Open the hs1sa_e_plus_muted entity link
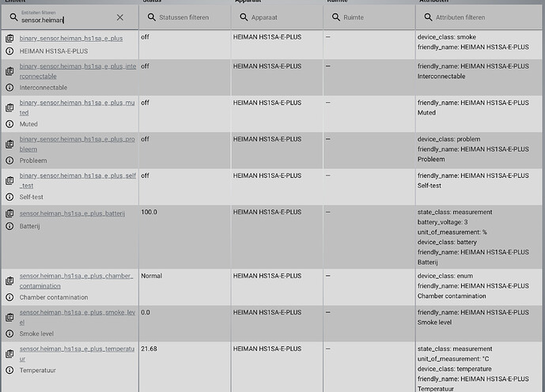Screen dimensions: 545x392 click(77, 107)
